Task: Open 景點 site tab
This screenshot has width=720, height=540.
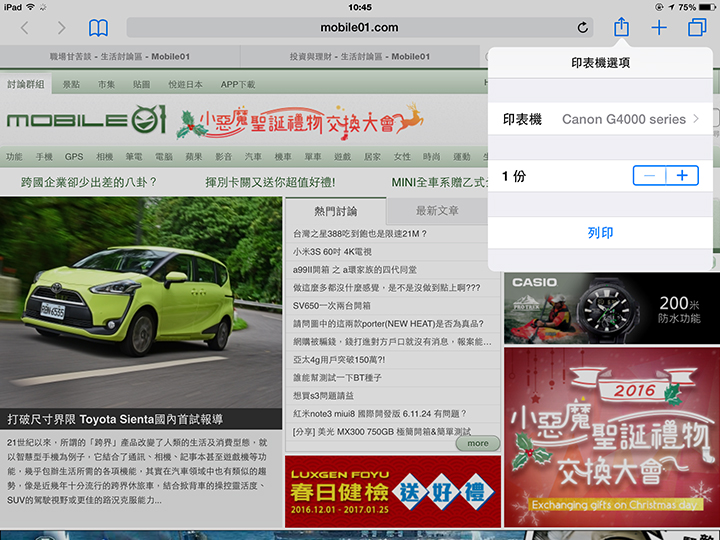Action: (71, 84)
